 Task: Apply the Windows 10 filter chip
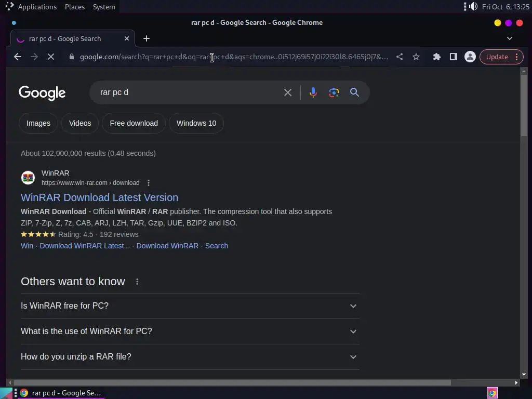tap(196, 123)
